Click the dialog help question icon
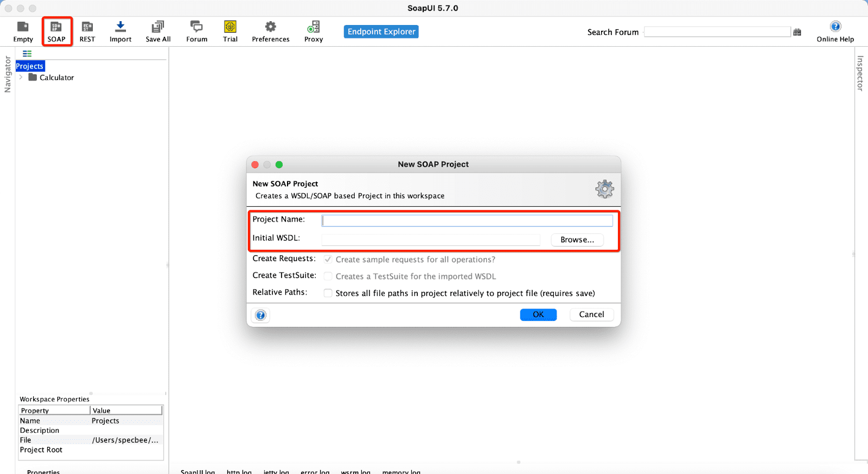 coord(260,315)
